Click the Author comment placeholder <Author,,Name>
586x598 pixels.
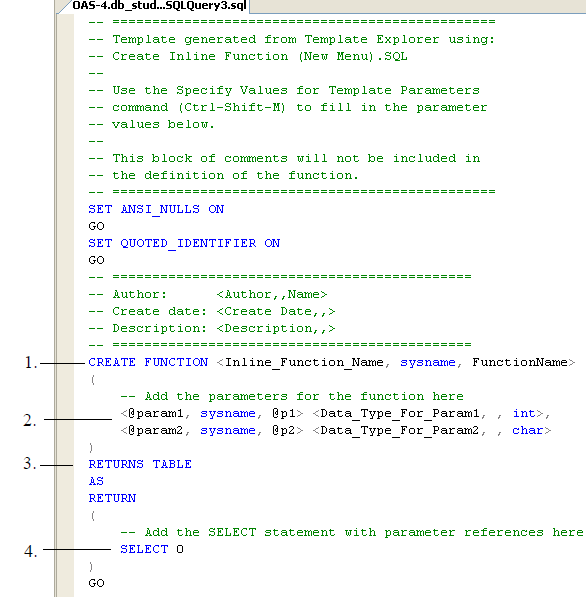click(x=272, y=294)
